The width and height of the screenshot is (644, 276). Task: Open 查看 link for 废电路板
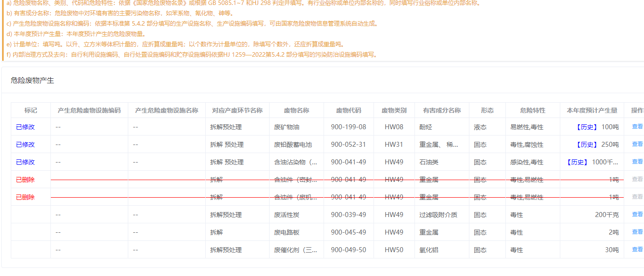click(x=637, y=232)
